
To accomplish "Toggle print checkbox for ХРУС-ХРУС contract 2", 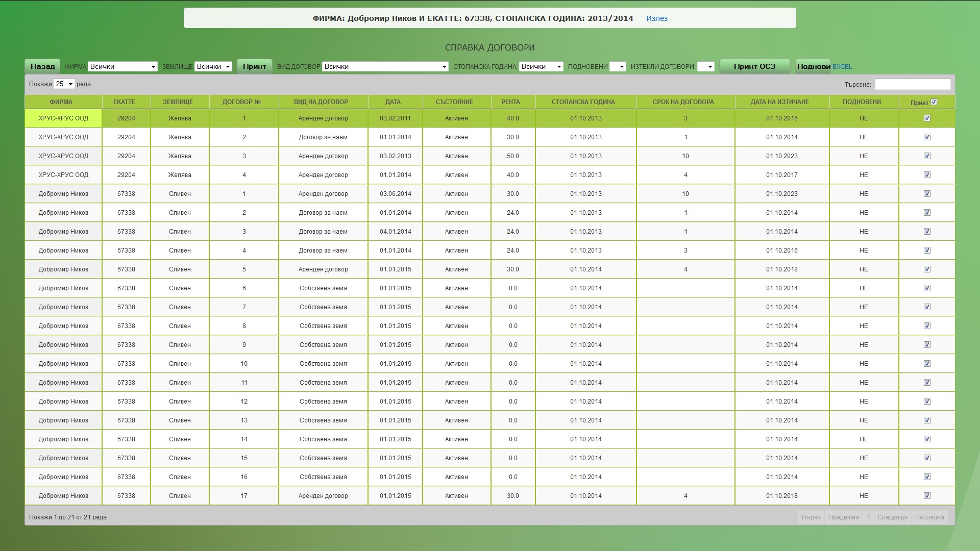I will [927, 137].
